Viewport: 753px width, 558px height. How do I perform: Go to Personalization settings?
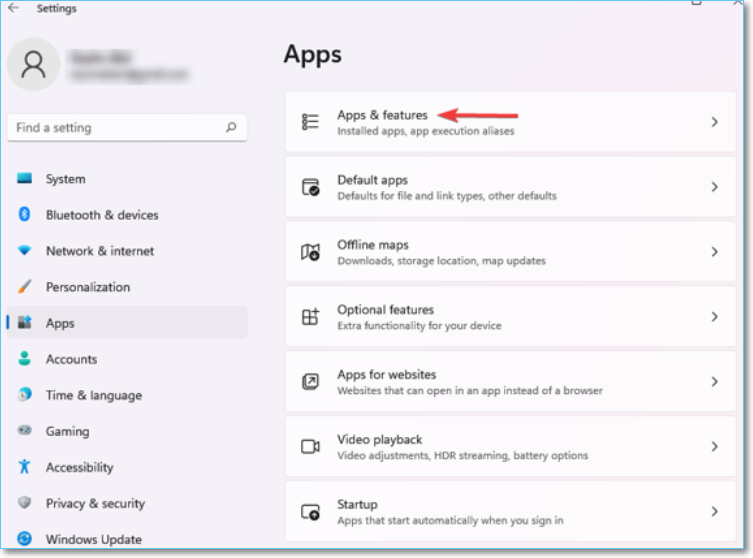coord(88,287)
